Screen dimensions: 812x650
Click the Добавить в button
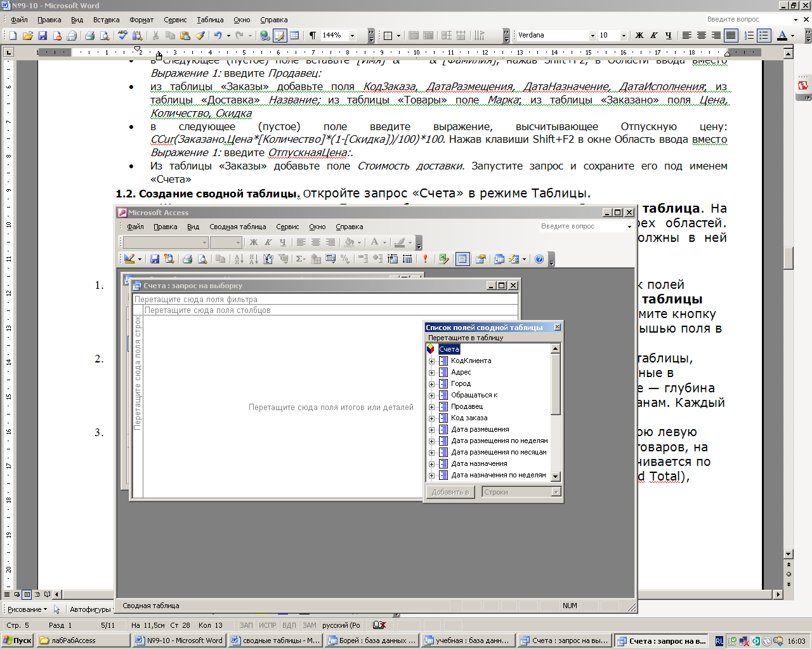450,492
